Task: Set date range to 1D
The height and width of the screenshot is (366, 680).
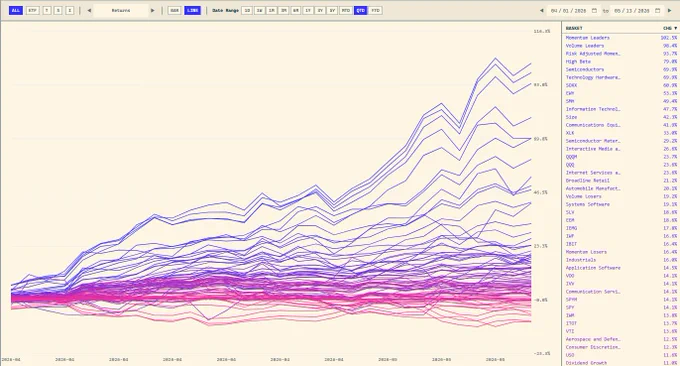Action: click(247, 10)
